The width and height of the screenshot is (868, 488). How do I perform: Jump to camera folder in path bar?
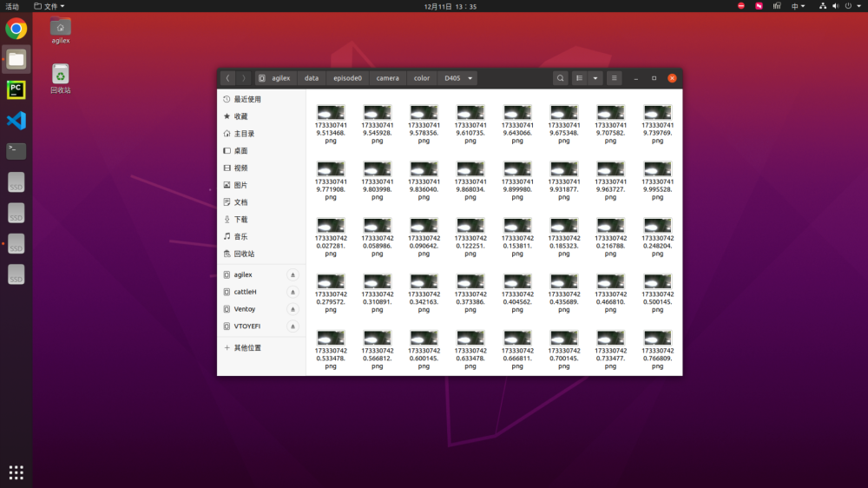click(x=388, y=78)
